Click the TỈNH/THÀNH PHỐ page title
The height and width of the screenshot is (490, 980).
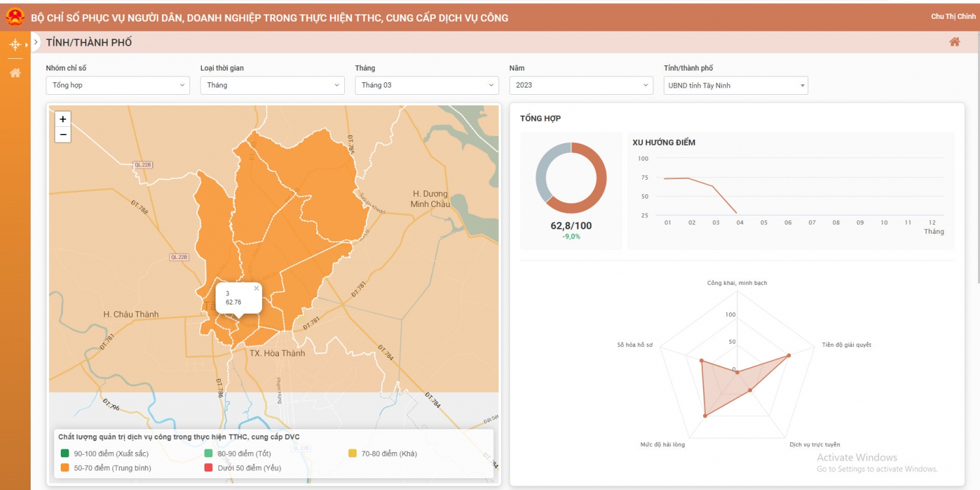pos(89,42)
